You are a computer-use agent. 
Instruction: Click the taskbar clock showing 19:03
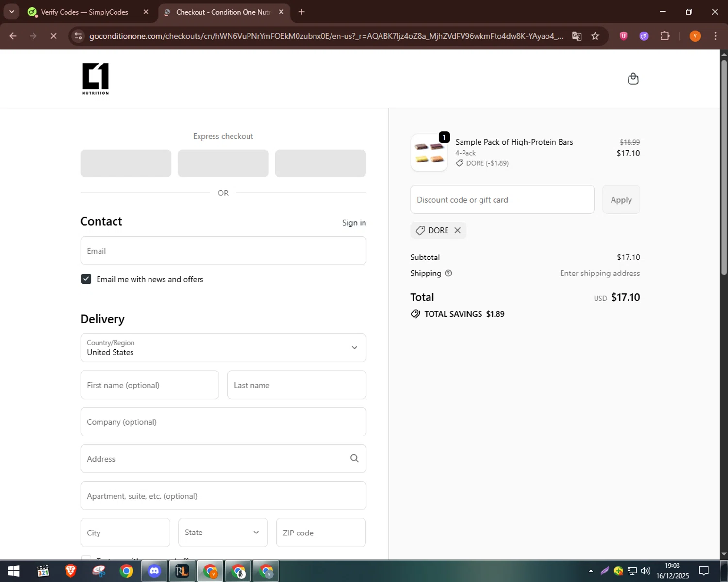pos(672,571)
